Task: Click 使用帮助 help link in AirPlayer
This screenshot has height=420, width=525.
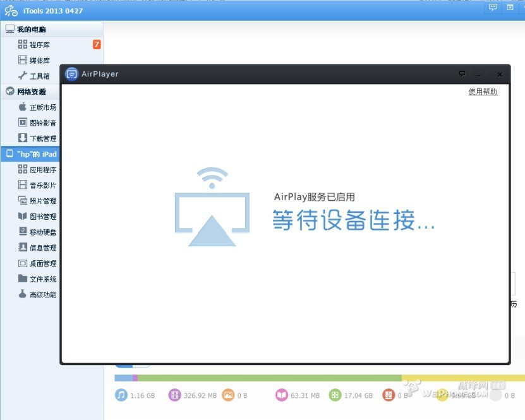Action: point(483,92)
